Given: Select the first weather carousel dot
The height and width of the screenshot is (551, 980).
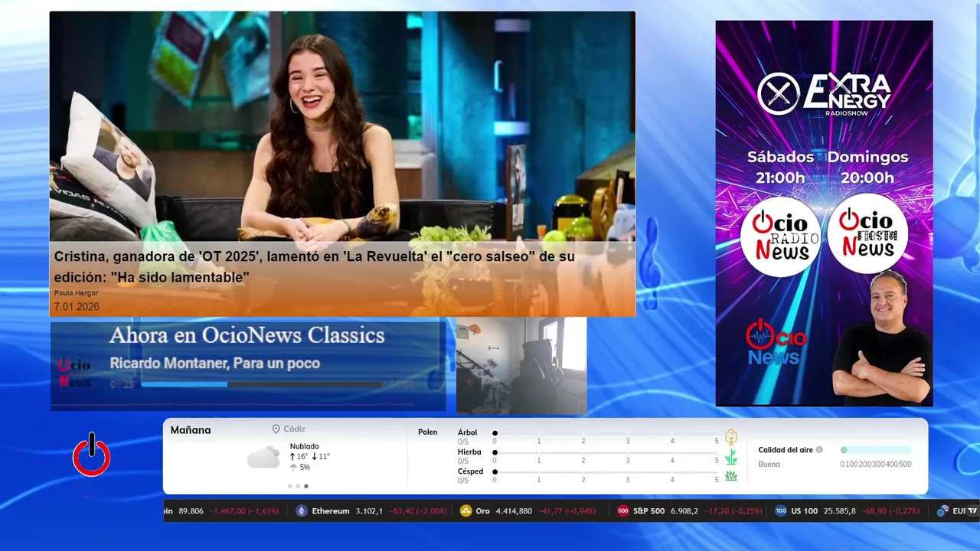Looking at the screenshot, I should click(x=289, y=486).
